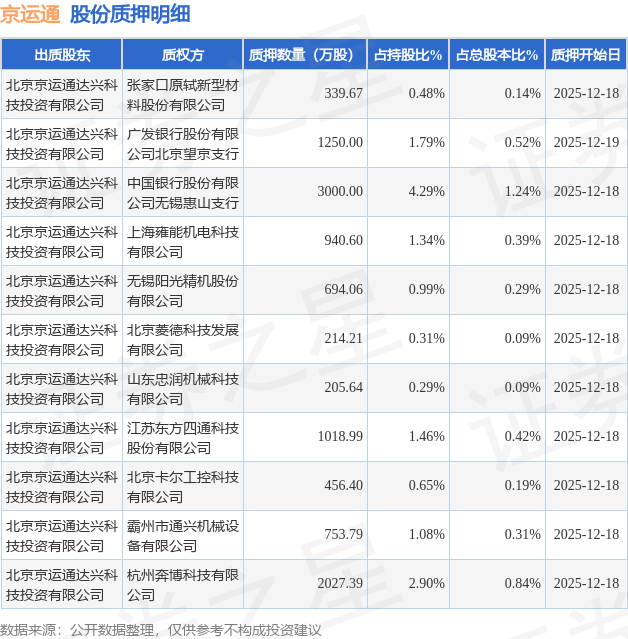Image resolution: width=628 pixels, height=639 pixels.
Task: Select the 占总股本比% column header
Action: [497, 55]
